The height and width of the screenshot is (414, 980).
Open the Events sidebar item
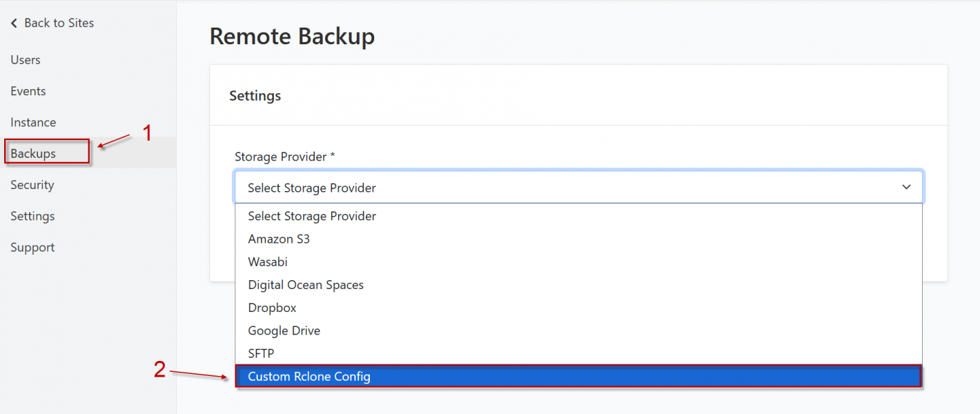28,91
